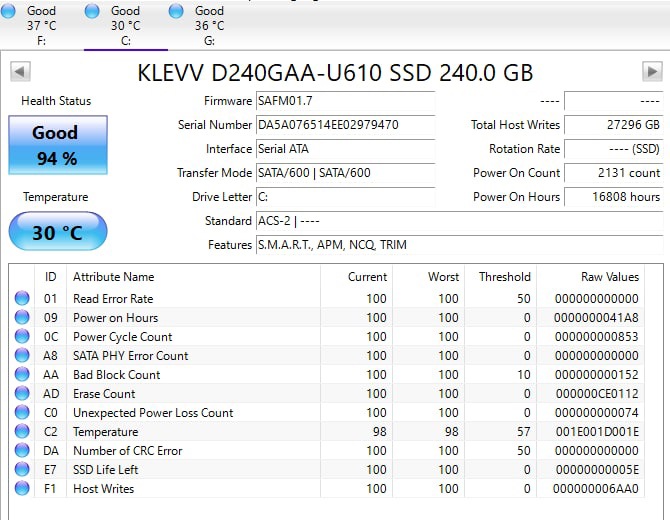Image resolution: width=670 pixels, height=520 pixels.
Task: Click status orb for Bad Block Count
Action: click(x=22, y=374)
